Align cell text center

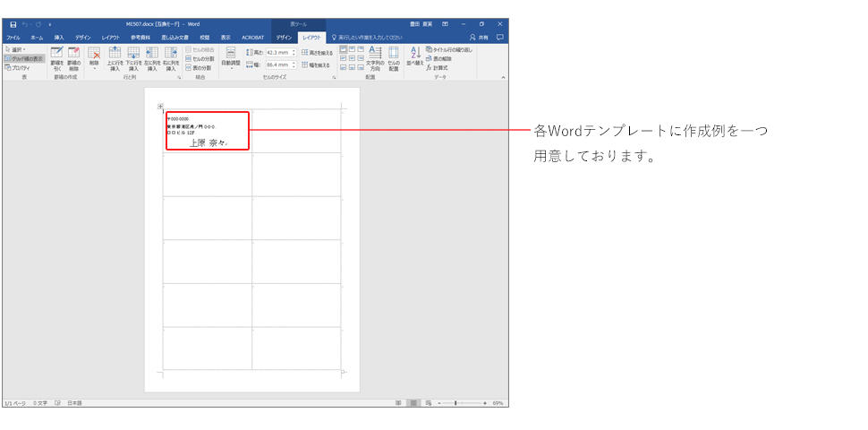352,58
